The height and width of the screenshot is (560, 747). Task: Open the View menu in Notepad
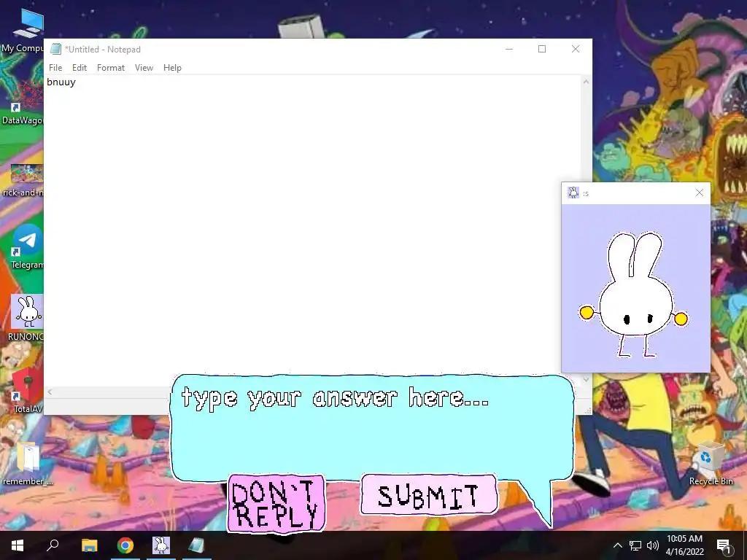pos(144,68)
